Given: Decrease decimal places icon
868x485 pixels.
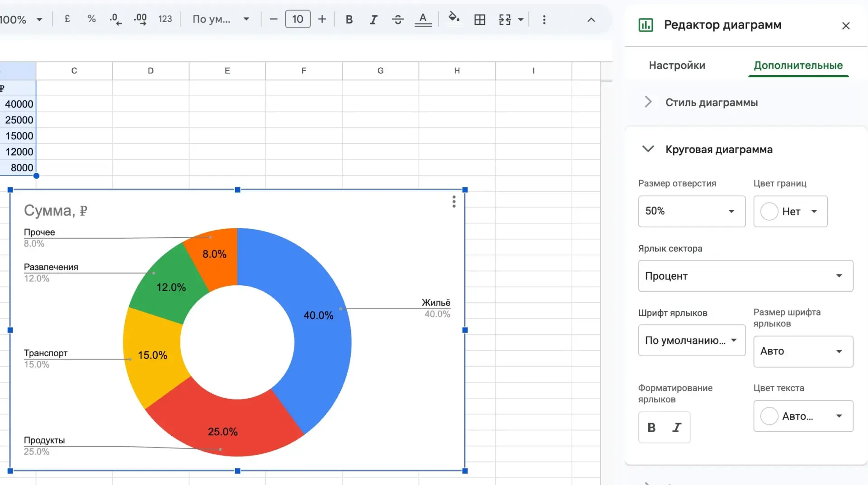Looking at the screenshot, I should point(116,19).
